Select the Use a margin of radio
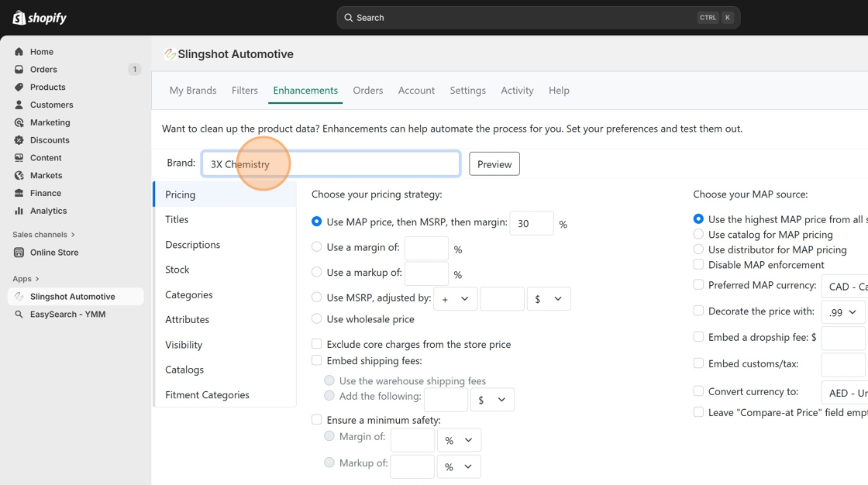 pos(317,247)
